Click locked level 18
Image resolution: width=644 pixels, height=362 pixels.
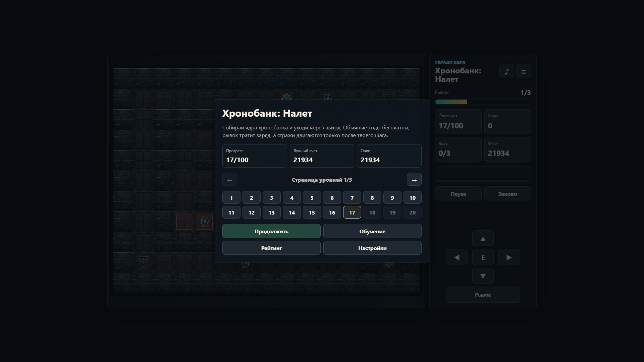(372, 213)
